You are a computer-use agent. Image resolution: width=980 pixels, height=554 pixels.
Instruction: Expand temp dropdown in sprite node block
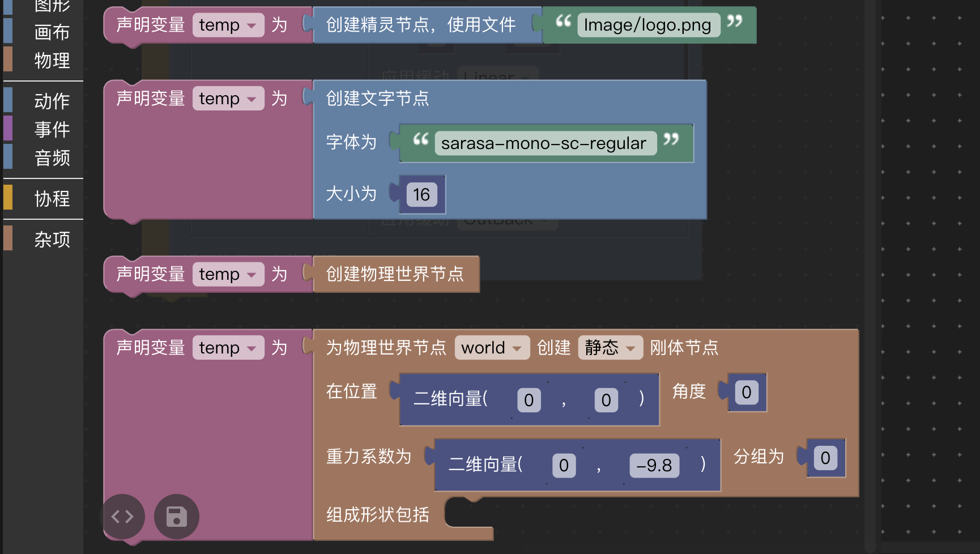point(228,25)
